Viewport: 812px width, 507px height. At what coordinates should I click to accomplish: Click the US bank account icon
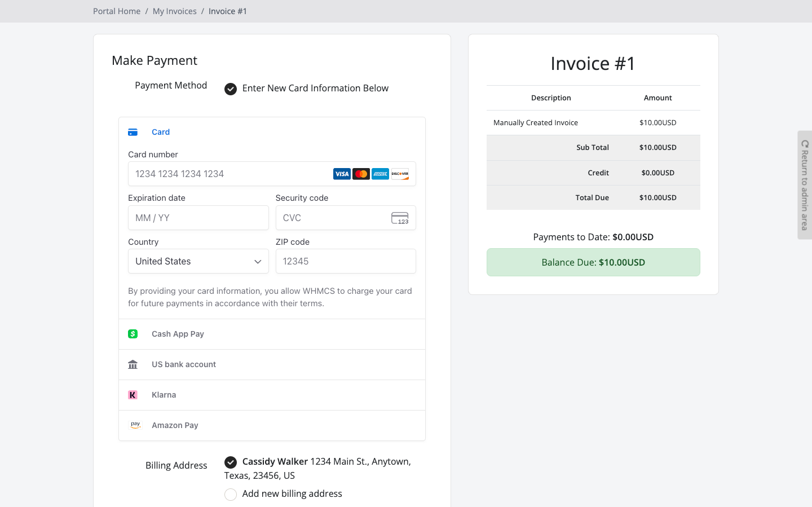(133, 364)
